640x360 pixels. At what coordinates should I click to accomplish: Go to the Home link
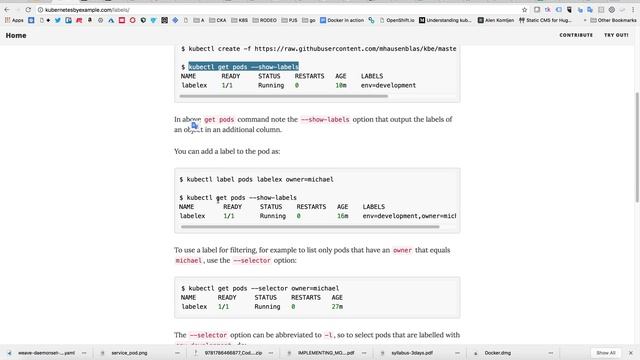(16, 36)
